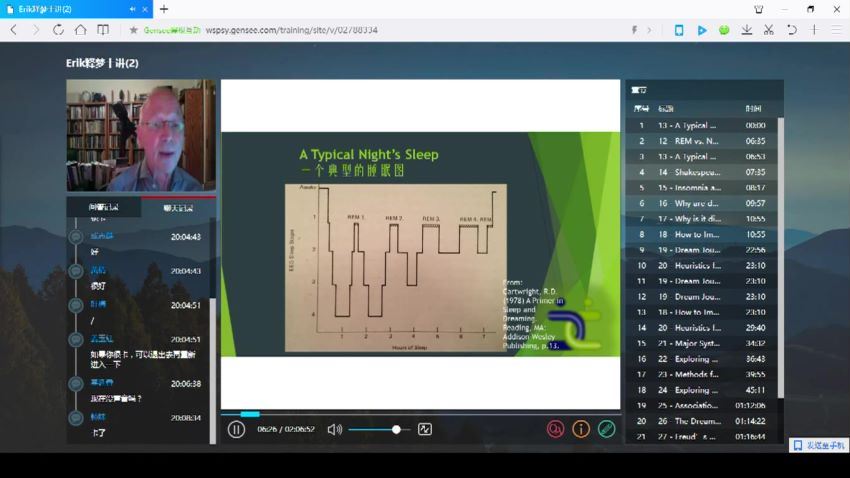Click the green smiley extension icon
Image resolution: width=850 pixels, height=478 pixels.
click(724, 30)
